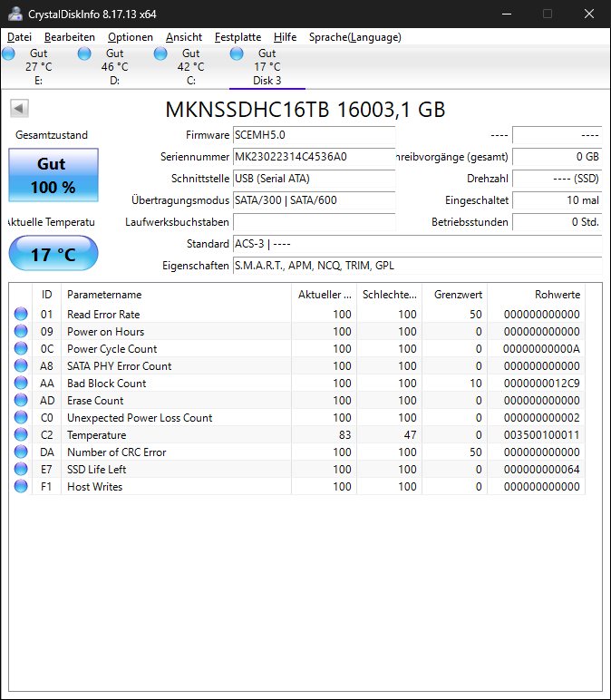
Task: Minimize the CrystalDiskInfo window
Action: pyautogui.click(x=507, y=14)
